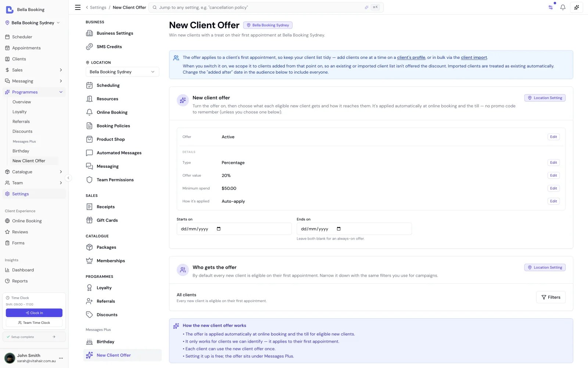This screenshot has height=368, width=588.
Task: Open Team Time Clock button
Action: [x=34, y=323]
